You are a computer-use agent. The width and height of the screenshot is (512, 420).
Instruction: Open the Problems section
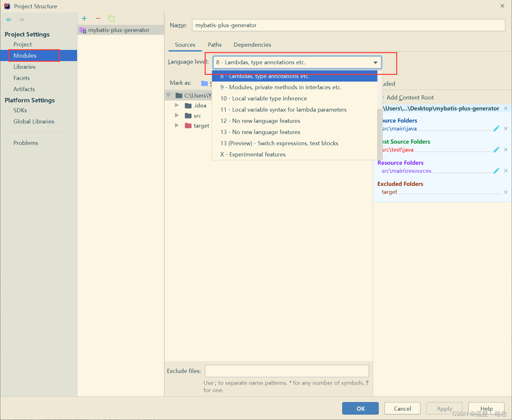pos(26,143)
